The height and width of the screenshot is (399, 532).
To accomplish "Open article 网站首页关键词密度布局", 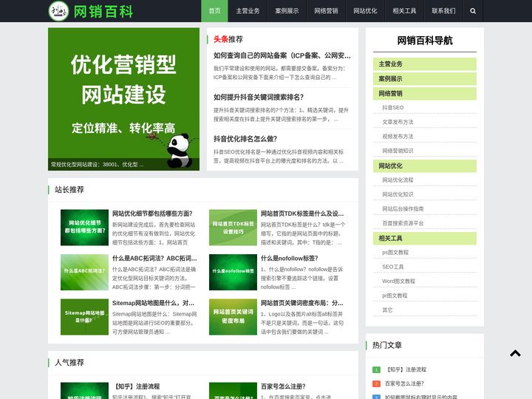I will tap(301, 303).
